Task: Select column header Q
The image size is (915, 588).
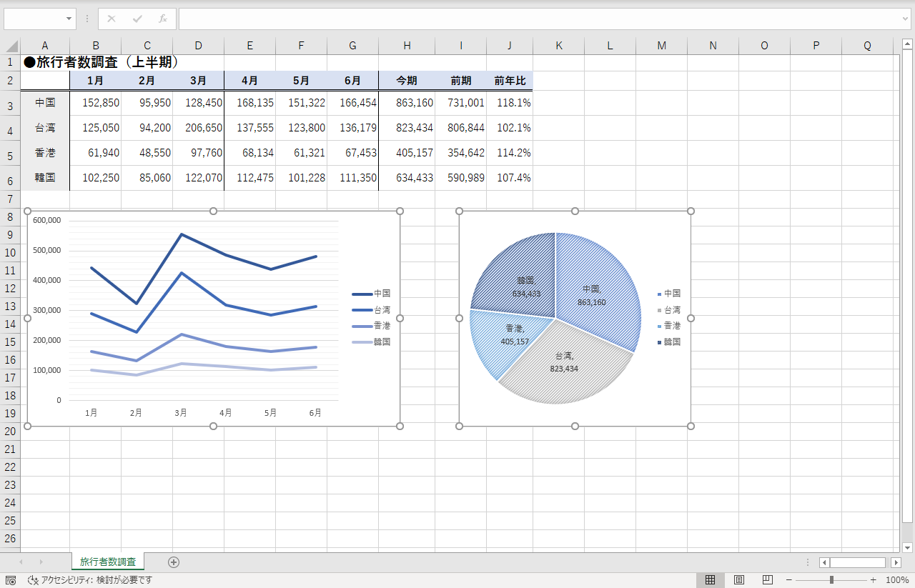Action: pos(867,46)
